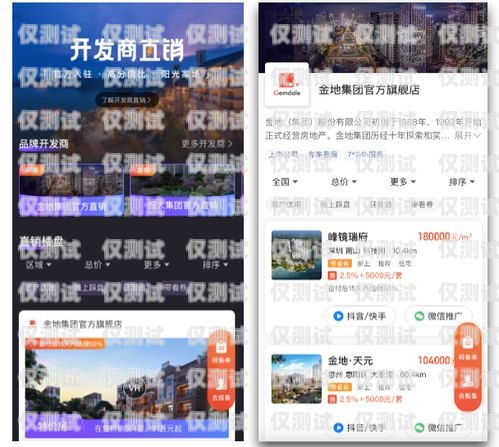Tap the 峰镜瑞府 listing title

tap(348, 237)
